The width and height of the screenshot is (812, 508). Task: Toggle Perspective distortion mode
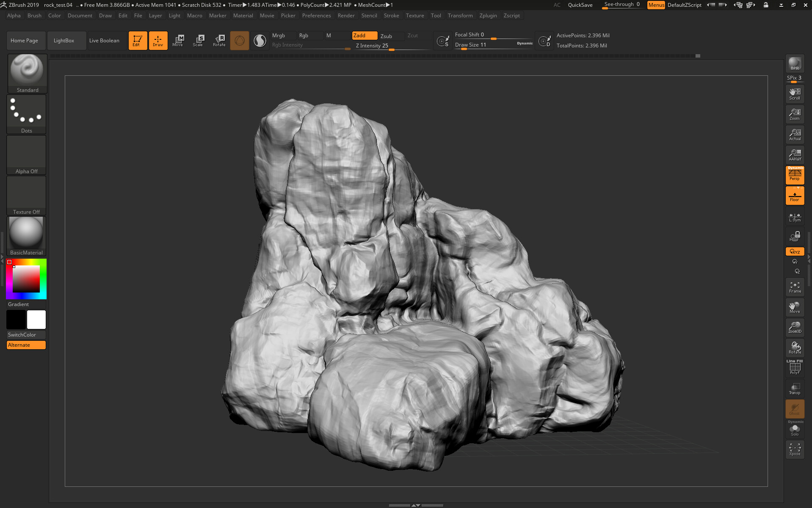point(795,175)
